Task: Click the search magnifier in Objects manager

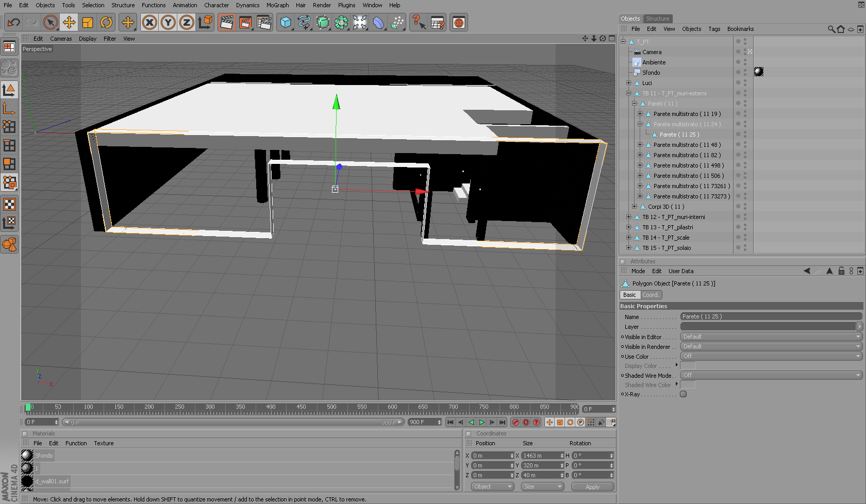Action: [x=831, y=29]
